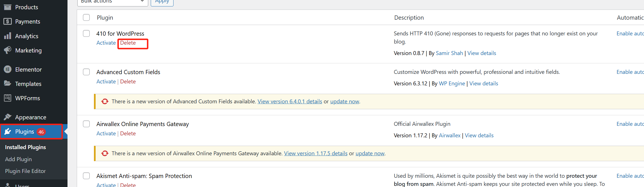The height and width of the screenshot is (187, 644).
Task: Open Plugin File Editor submenu item
Action: 25,171
